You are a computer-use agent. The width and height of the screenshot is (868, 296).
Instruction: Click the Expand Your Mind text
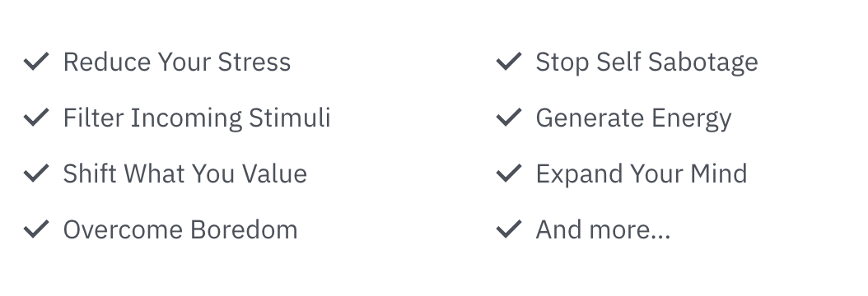tap(641, 174)
